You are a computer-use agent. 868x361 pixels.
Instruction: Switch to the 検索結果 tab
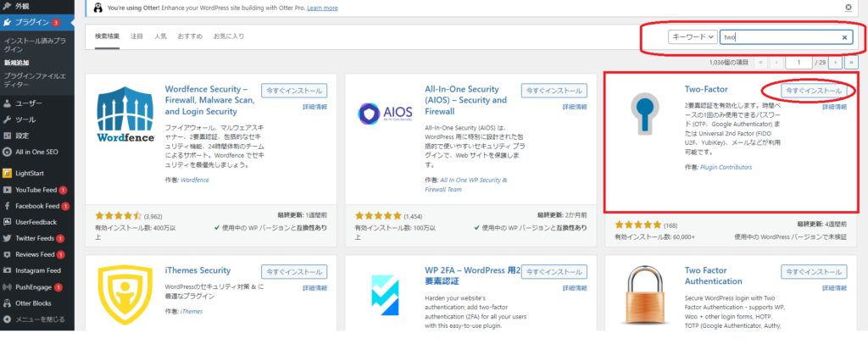click(107, 36)
